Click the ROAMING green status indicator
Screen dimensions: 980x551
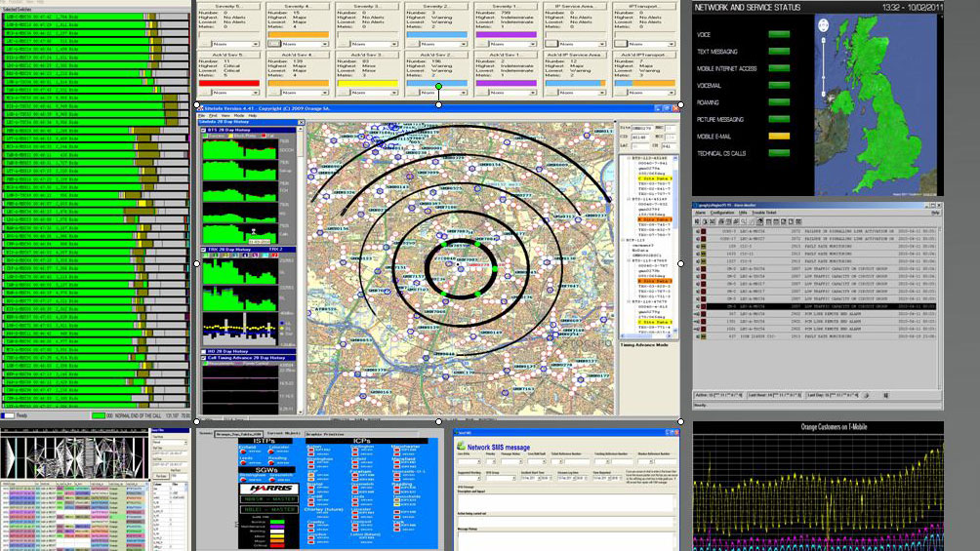[779, 102]
